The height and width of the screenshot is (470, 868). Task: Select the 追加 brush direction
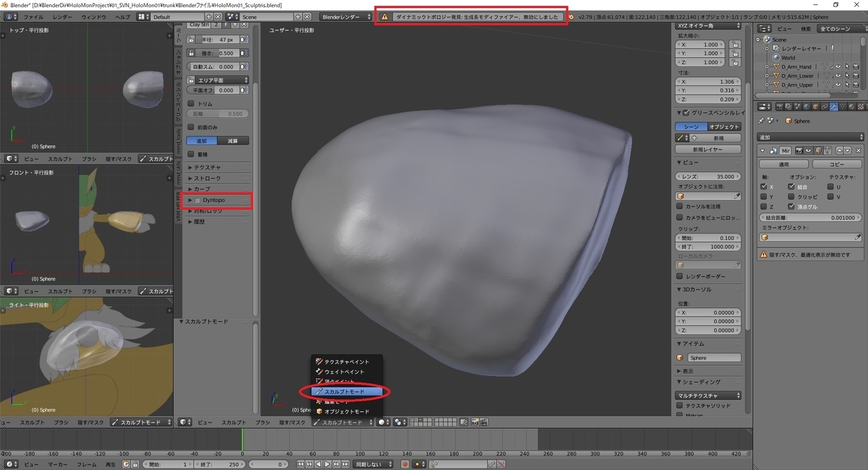coord(202,140)
